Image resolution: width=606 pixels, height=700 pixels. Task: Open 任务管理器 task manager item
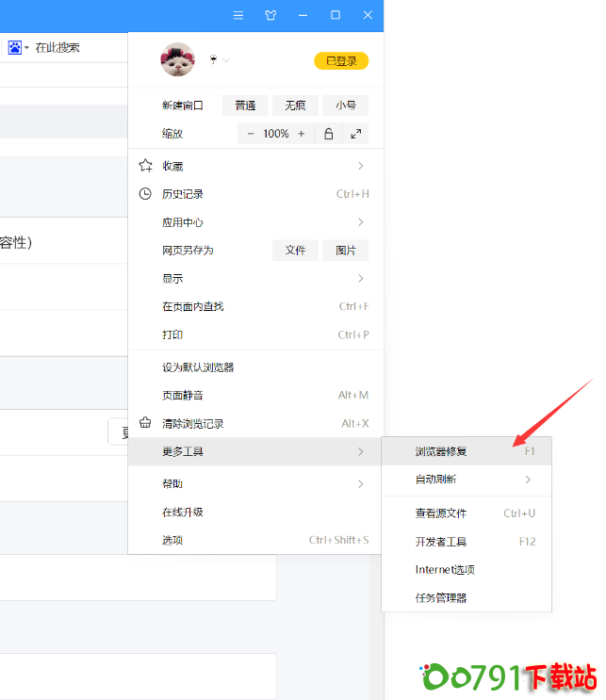467,597
